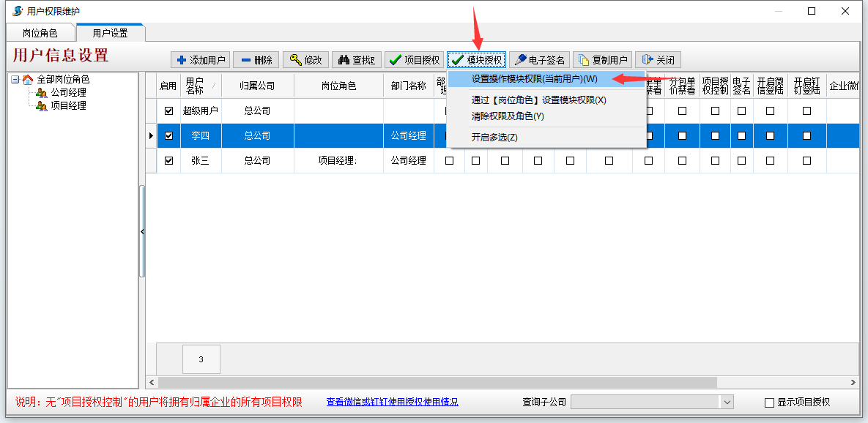This screenshot has width=868, height=423.
Task: Uncheck 启用 checkbox for 超级用户
Action: tap(169, 111)
